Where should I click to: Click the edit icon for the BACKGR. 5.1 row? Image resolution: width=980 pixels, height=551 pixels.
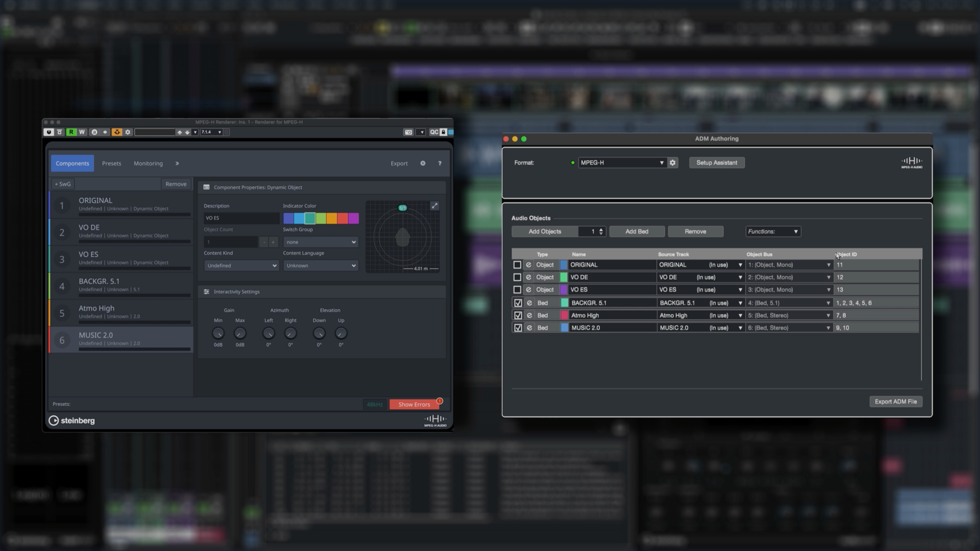coord(529,303)
